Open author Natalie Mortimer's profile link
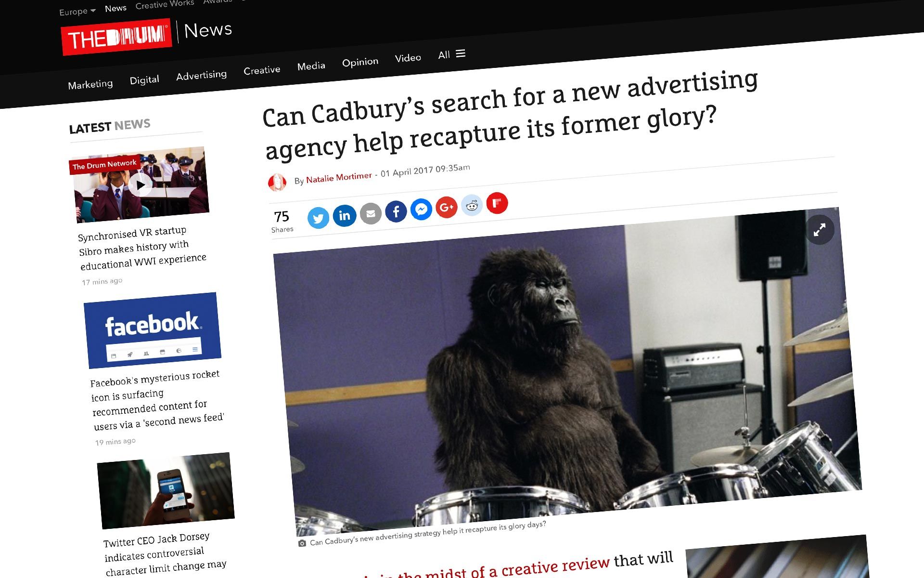924x578 pixels. (x=339, y=178)
